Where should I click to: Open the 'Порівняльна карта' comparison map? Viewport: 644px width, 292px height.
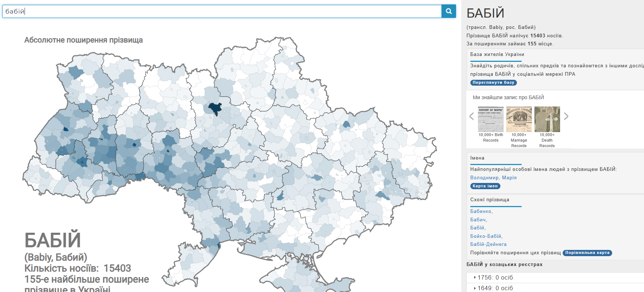587,253
